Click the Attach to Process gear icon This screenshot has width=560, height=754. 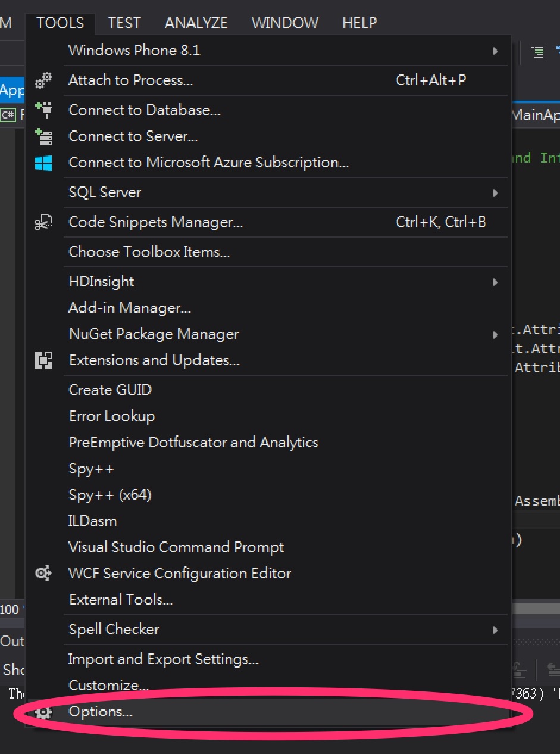[43, 80]
